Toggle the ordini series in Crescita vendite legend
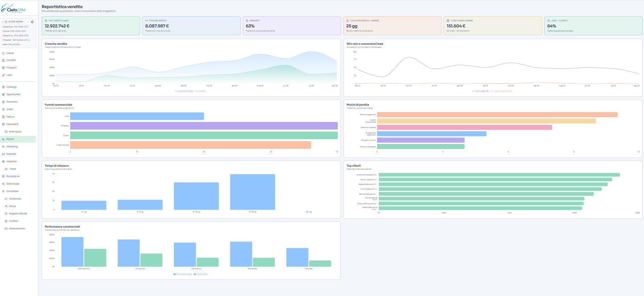Viewport: 644px width, 296px height. (x=201, y=91)
